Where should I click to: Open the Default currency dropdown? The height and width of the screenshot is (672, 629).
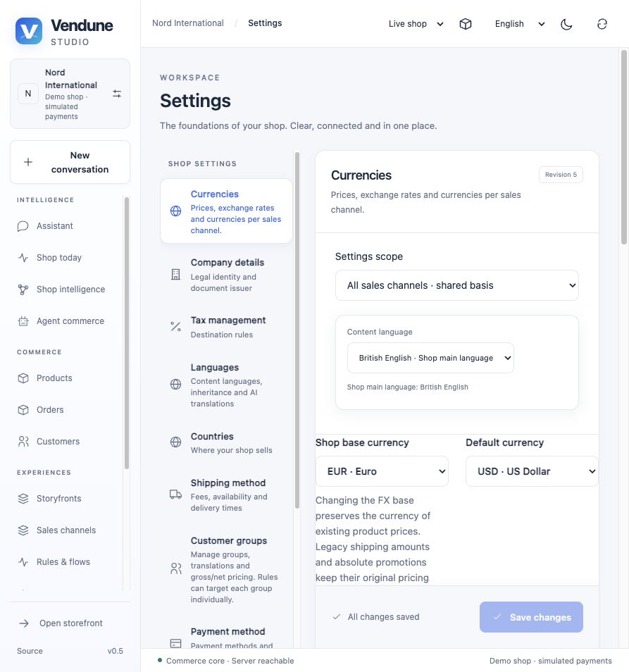coord(532,471)
